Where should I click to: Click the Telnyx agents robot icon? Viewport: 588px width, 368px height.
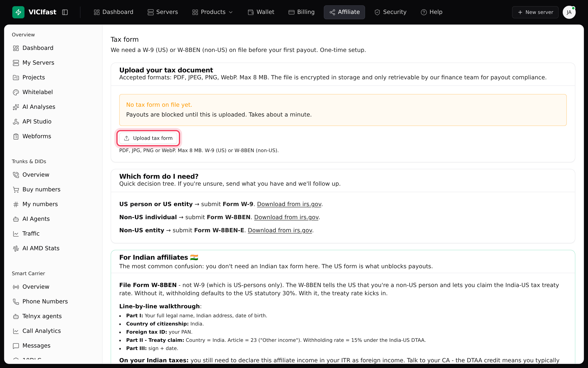tap(16, 316)
